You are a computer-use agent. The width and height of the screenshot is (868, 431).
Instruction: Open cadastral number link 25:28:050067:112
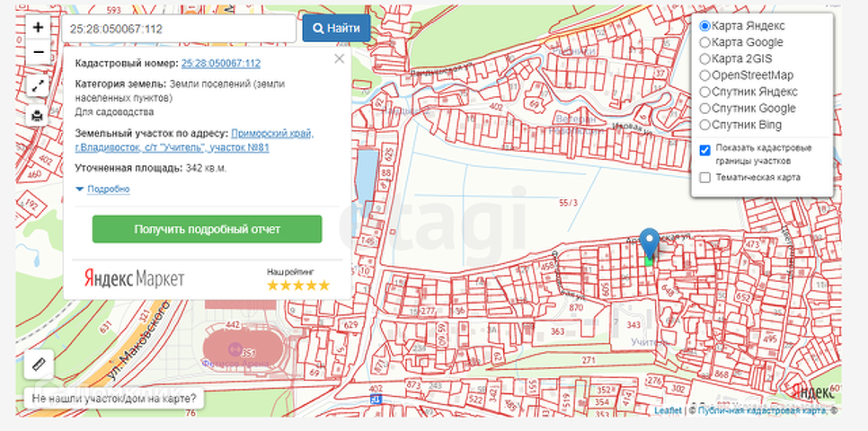(x=221, y=63)
